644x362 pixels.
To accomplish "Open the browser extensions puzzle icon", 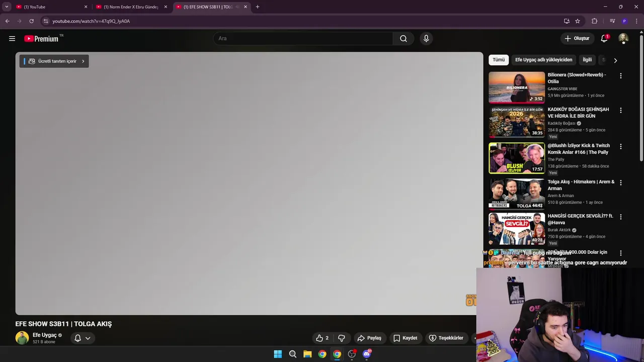I will pyautogui.click(x=594, y=21).
